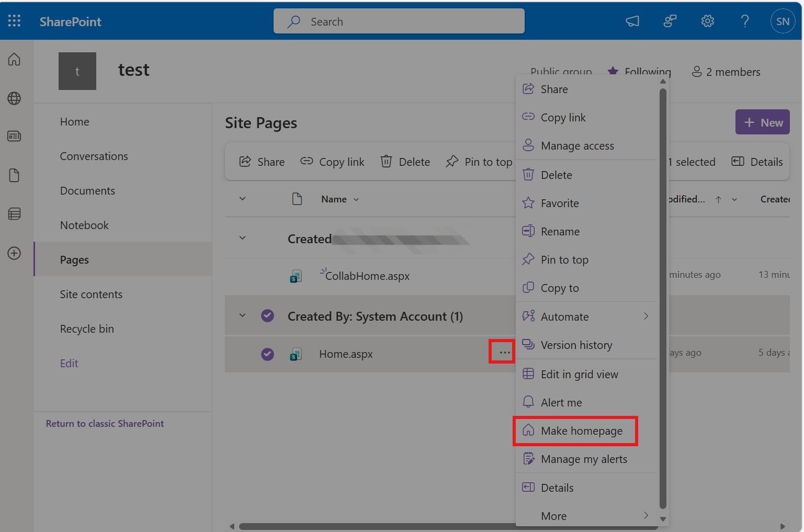Choose Rename from the context menu
Screen dimensions: 804x532
(586, 232)
